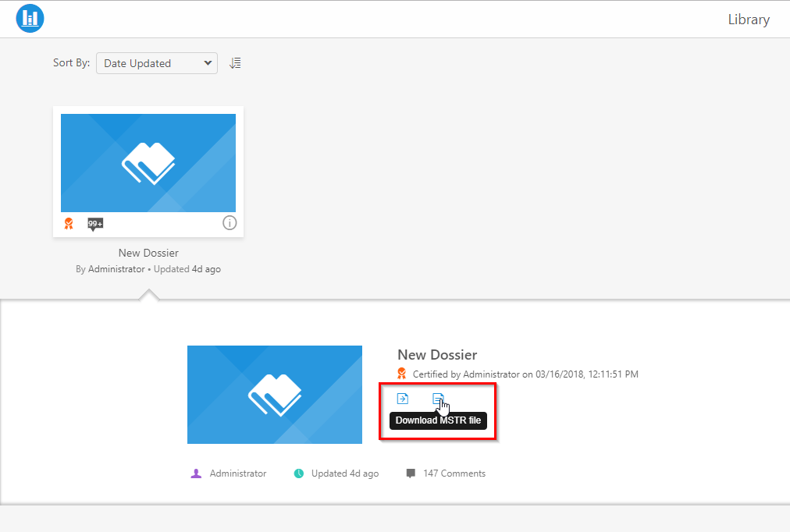Open the Date Updated sort dropdown
Screen dimensions: 790x532
tap(156, 63)
